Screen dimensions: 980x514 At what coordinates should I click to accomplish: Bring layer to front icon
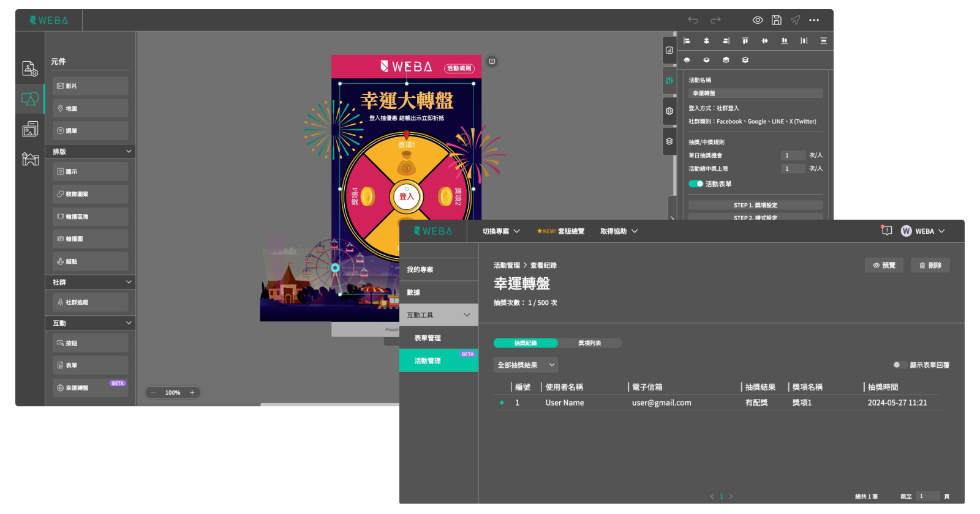tap(726, 60)
